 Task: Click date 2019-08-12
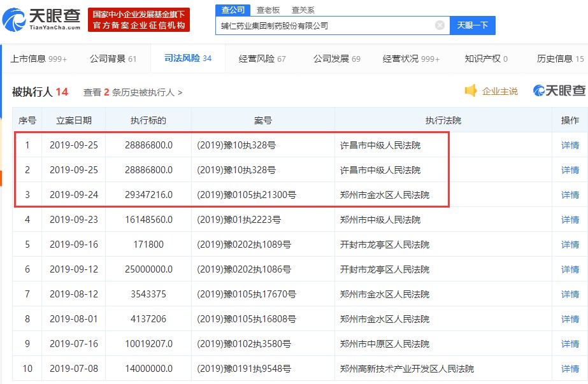point(74,294)
